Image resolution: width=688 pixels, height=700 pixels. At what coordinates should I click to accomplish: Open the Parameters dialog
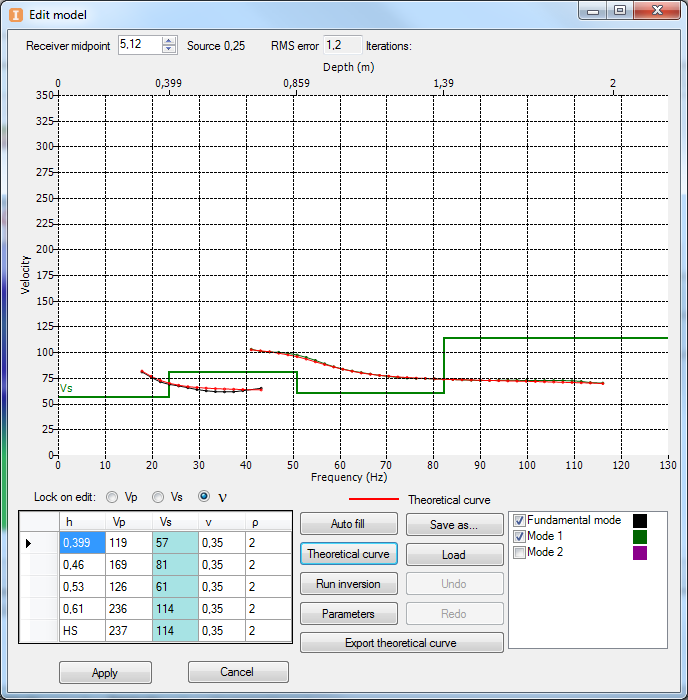coord(349,614)
